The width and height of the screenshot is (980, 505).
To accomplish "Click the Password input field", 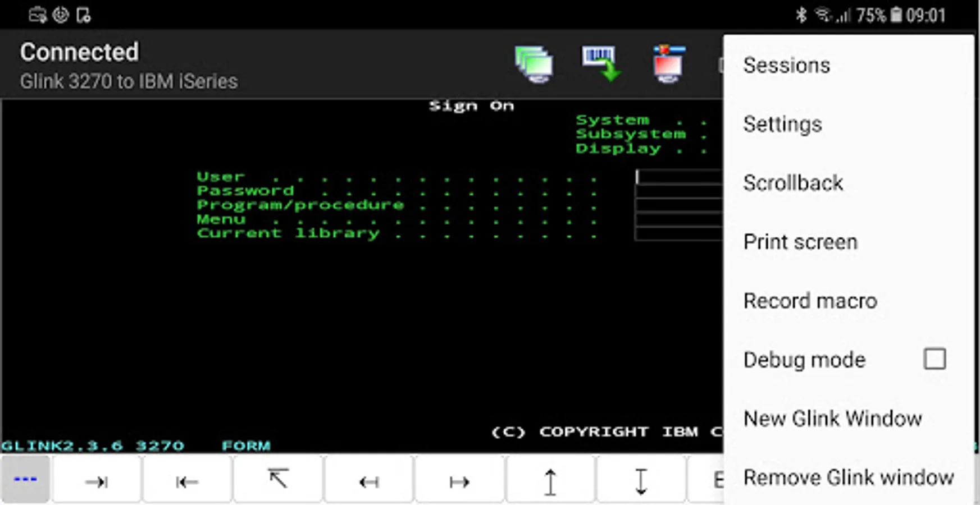I will (x=679, y=191).
